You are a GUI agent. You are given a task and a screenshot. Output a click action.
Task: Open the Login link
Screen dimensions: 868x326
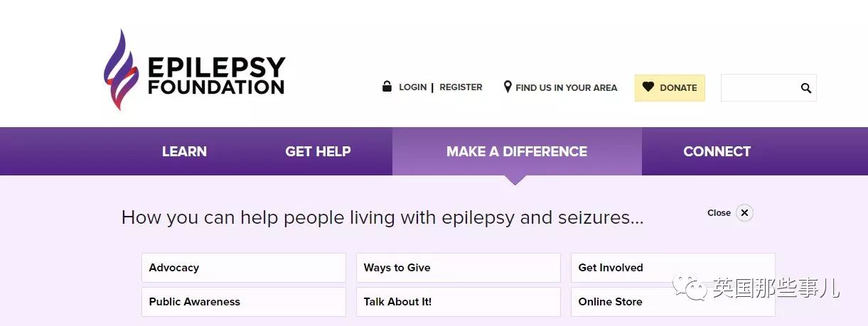pyautogui.click(x=412, y=87)
